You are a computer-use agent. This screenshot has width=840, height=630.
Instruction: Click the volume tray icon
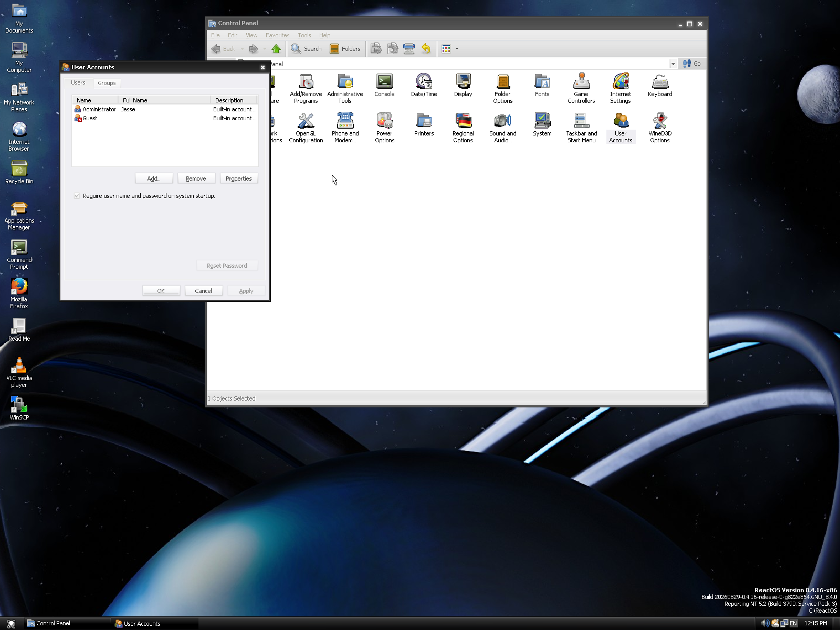pos(765,623)
